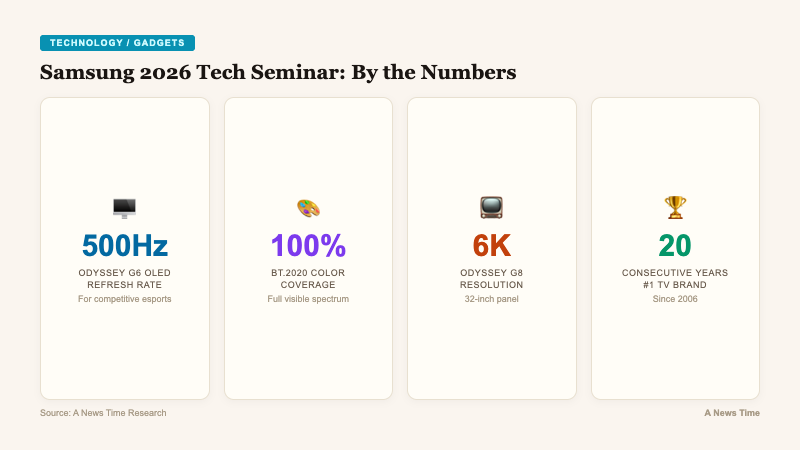The height and width of the screenshot is (450, 800).
Task: Click the 32-inch panel caption
Action: (491, 299)
